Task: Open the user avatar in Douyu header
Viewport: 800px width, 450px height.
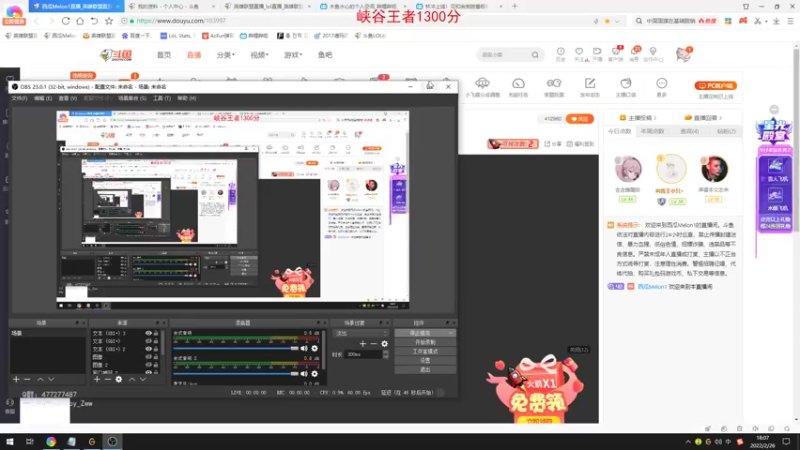Action: (683, 54)
